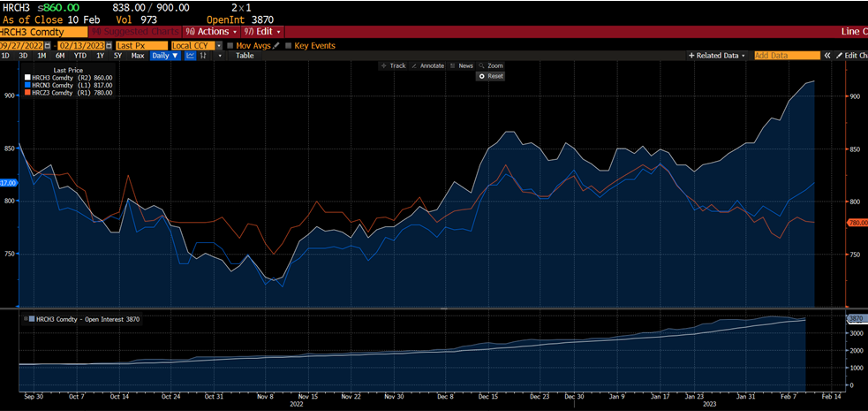Viewport: 868px width, 411px height.
Task: Switch to Table view
Action: pyautogui.click(x=244, y=56)
